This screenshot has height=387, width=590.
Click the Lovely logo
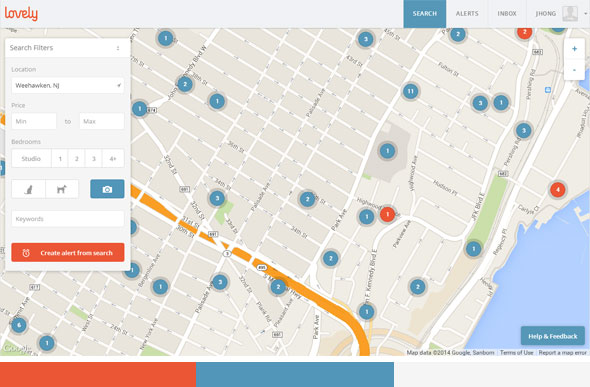(x=21, y=14)
